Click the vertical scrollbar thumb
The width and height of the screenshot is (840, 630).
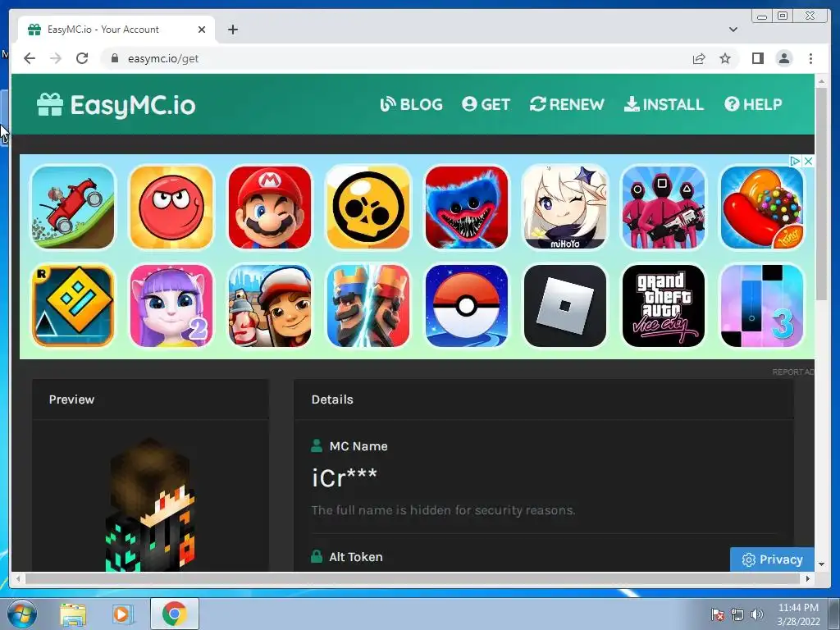coord(821,194)
